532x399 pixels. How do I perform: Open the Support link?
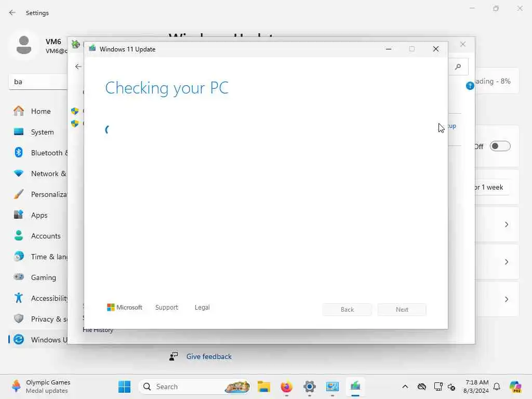[167, 308]
